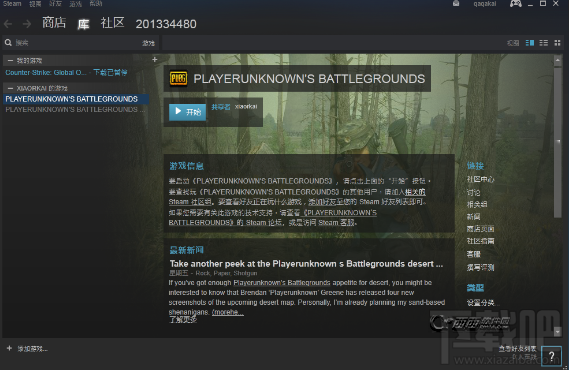569x370 pixels.
Task: Open the 相关组 link
Action: (477, 204)
